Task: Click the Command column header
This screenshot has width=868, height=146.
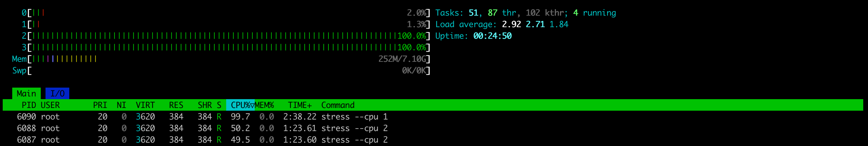Action: click(x=338, y=105)
